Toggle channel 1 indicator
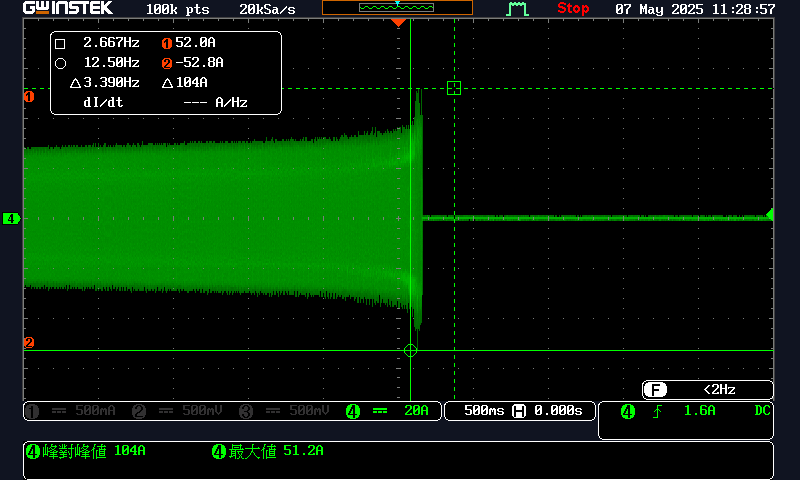 click(32, 411)
